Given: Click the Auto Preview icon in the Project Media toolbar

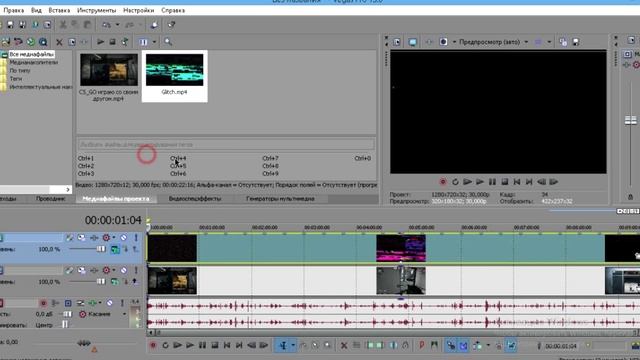Looking at the screenshot, I should tap(125, 42).
